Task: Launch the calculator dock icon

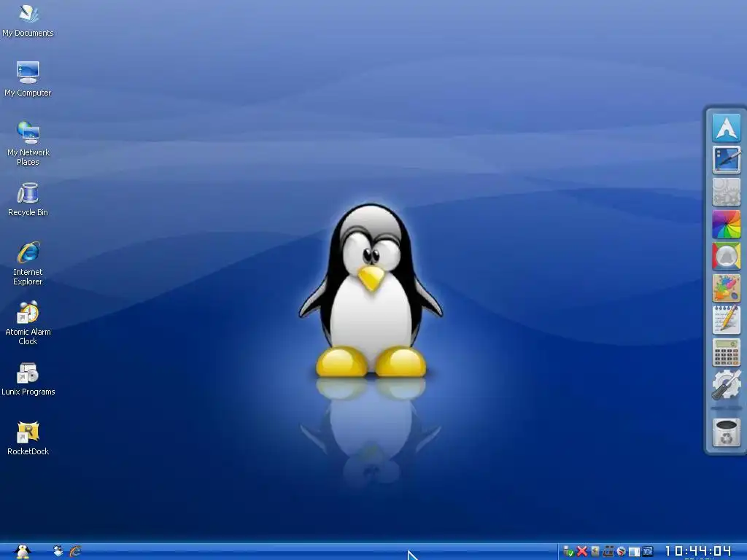Action: tap(726, 352)
